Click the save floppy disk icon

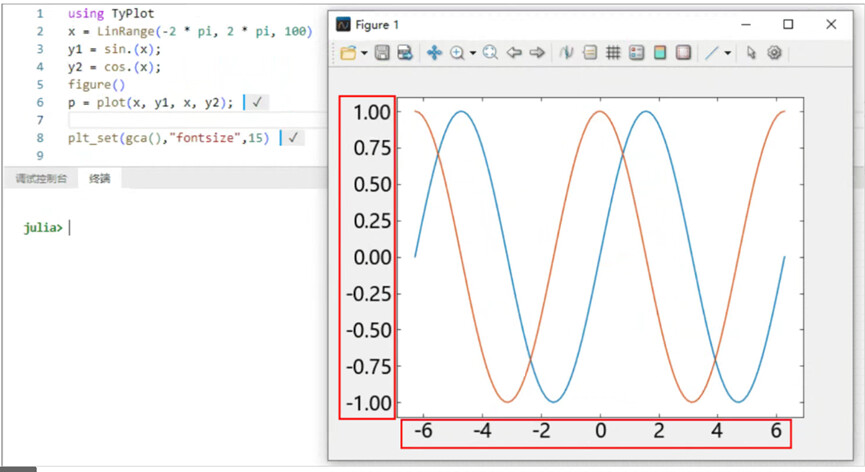pos(382,53)
